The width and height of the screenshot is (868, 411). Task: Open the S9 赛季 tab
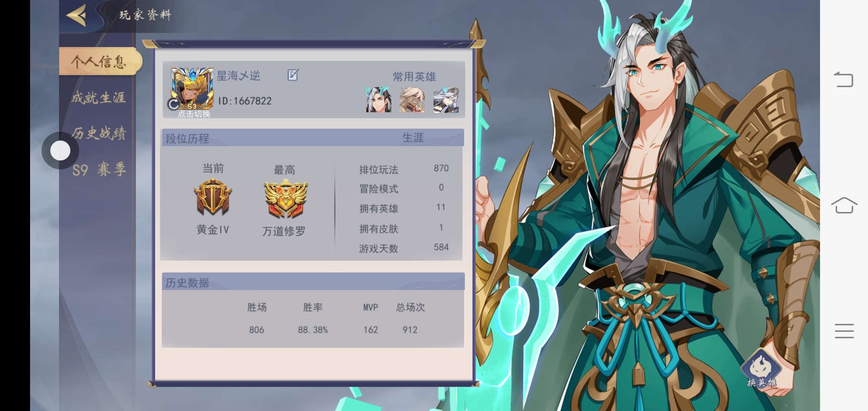coord(99,169)
